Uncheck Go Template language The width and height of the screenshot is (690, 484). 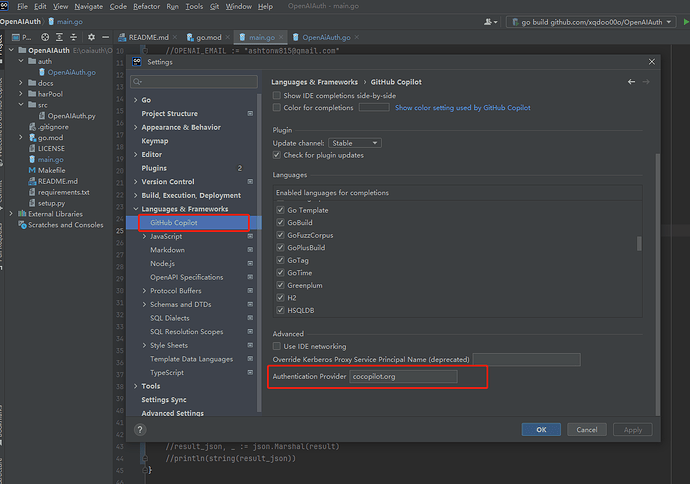coord(280,210)
